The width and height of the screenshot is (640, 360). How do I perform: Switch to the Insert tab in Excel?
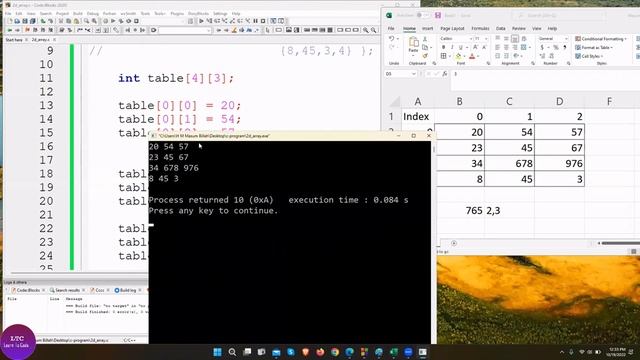(427, 29)
